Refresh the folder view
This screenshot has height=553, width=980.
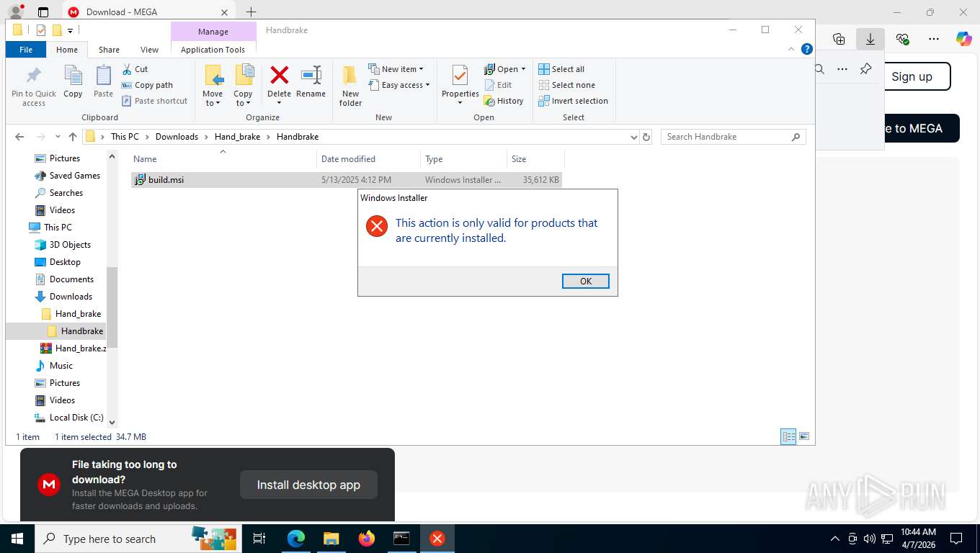click(646, 137)
